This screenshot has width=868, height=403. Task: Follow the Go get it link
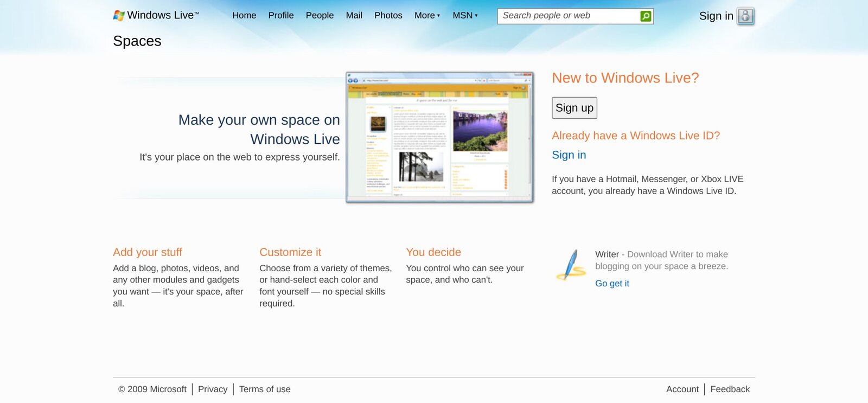(x=612, y=284)
